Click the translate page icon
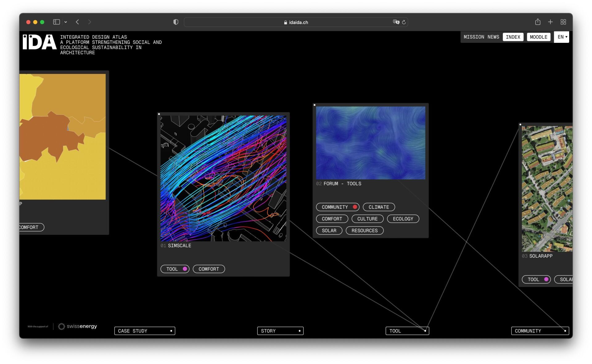 [396, 22]
